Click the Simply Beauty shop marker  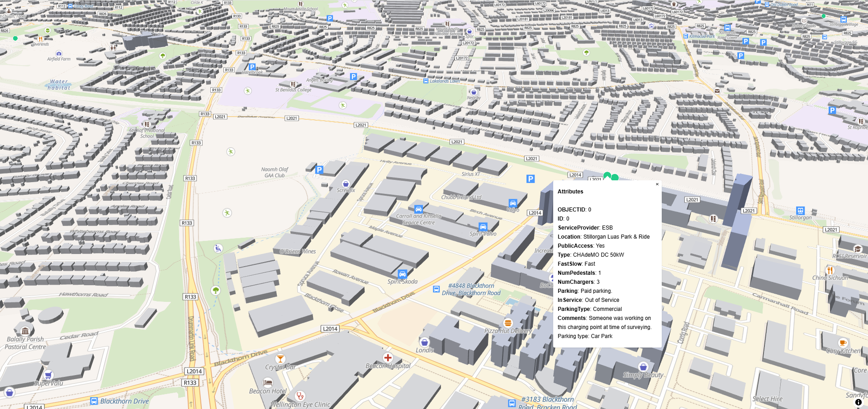[643, 367]
